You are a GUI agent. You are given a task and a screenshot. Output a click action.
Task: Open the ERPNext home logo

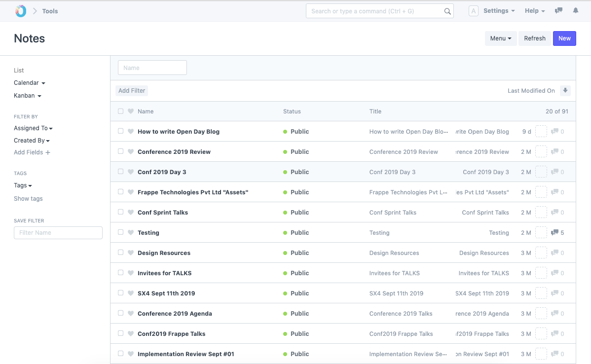[x=21, y=11]
